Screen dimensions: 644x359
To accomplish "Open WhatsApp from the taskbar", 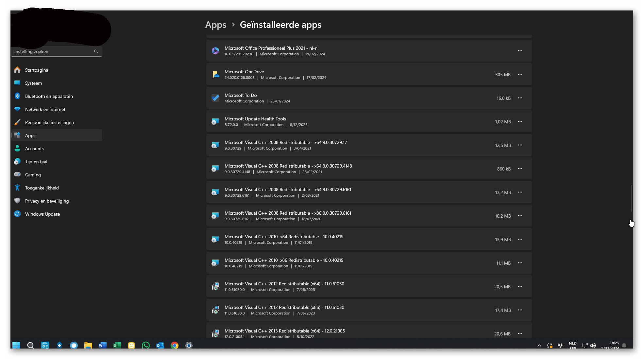I will pos(146,345).
